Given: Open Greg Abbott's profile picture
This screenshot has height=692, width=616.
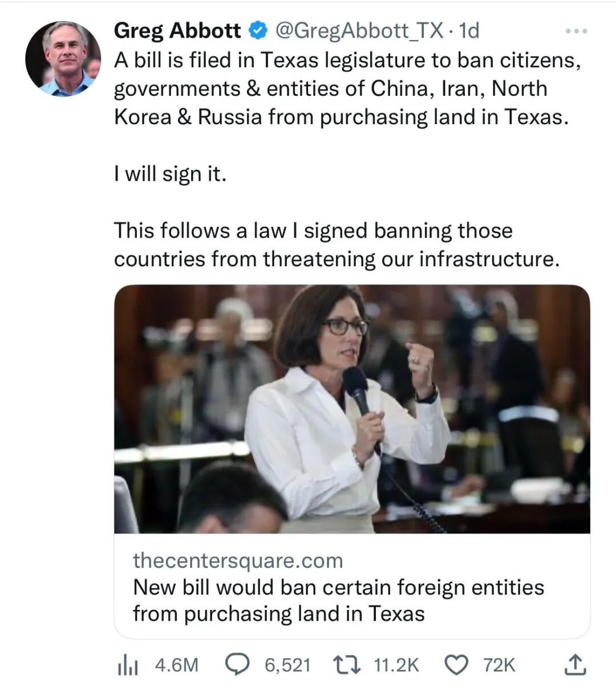Looking at the screenshot, I should click(x=63, y=59).
